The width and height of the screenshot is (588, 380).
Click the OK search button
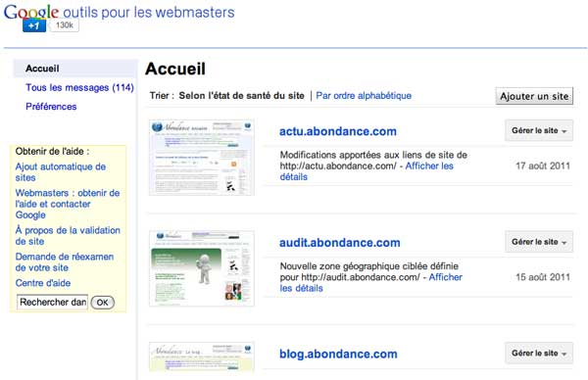pyautogui.click(x=102, y=303)
